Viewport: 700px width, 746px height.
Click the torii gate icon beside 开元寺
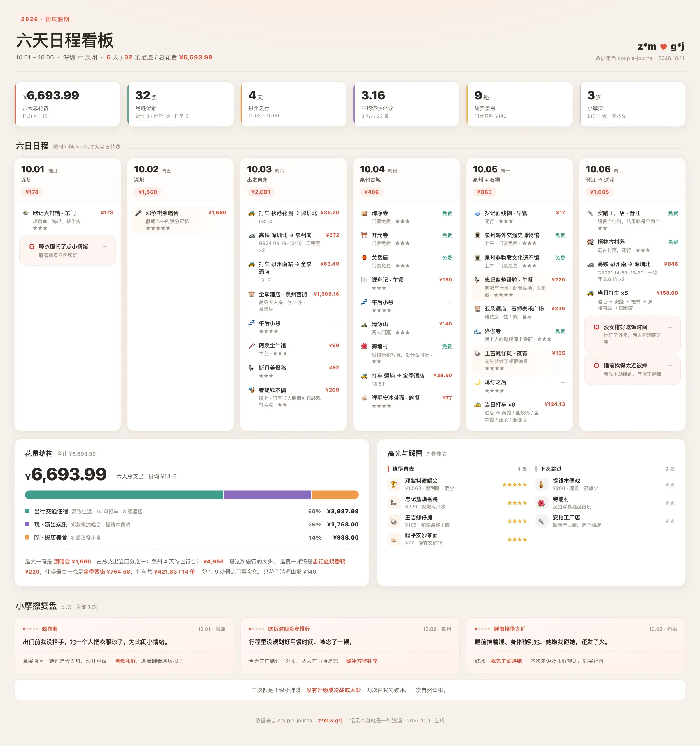click(364, 235)
